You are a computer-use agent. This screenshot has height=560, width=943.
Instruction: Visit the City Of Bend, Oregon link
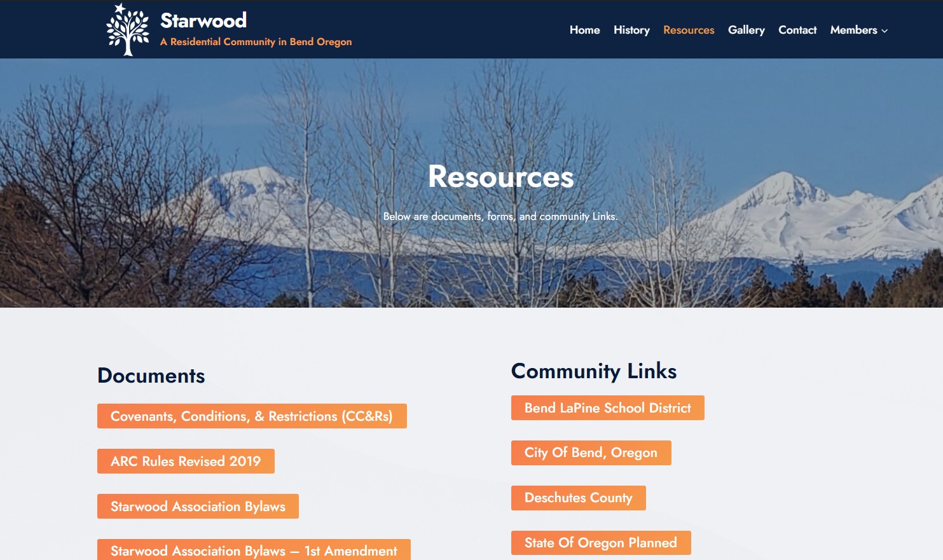click(x=591, y=453)
